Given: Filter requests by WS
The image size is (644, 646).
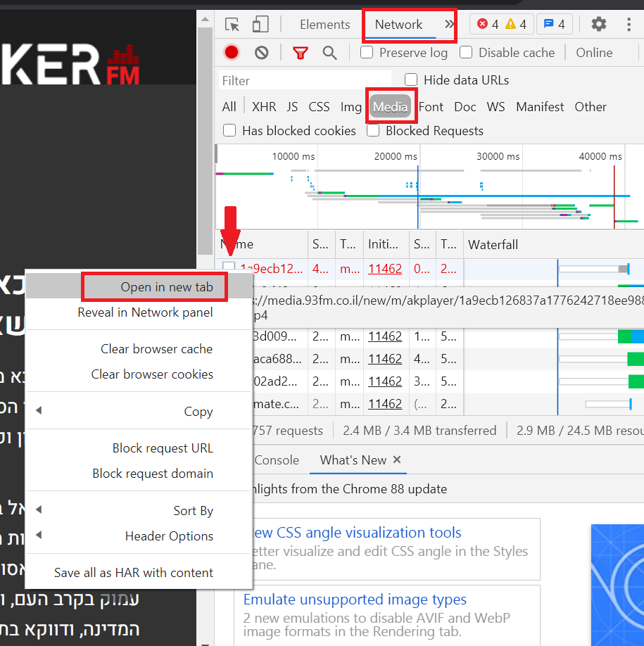Looking at the screenshot, I should click(495, 107).
